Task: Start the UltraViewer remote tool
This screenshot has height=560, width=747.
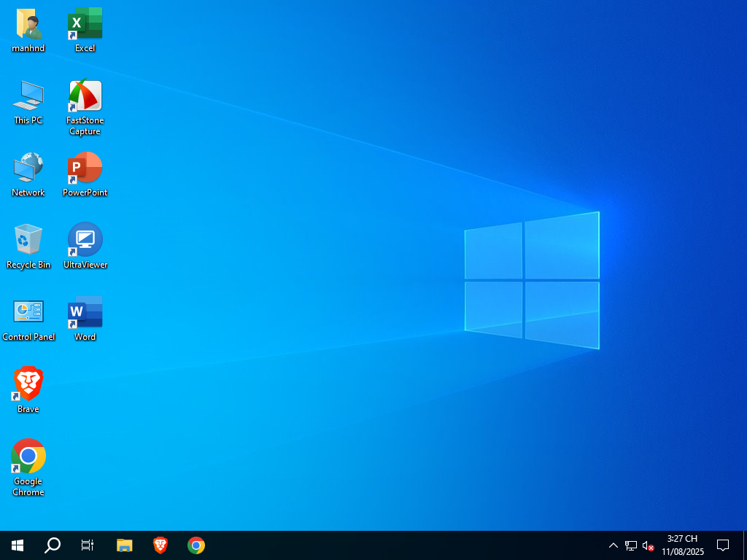Action: [85, 239]
